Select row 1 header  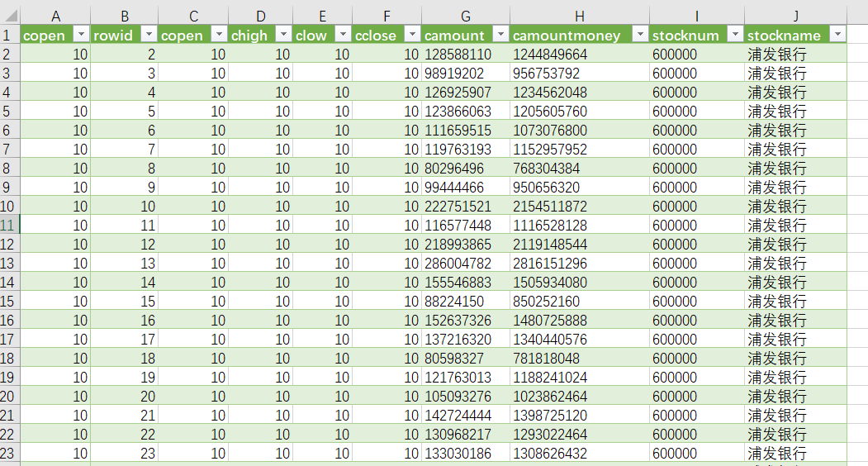(x=10, y=35)
